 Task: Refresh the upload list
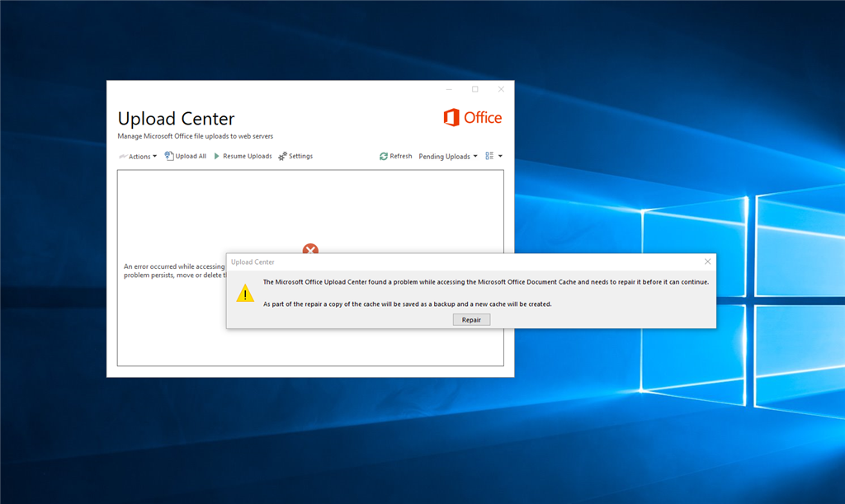click(x=395, y=156)
